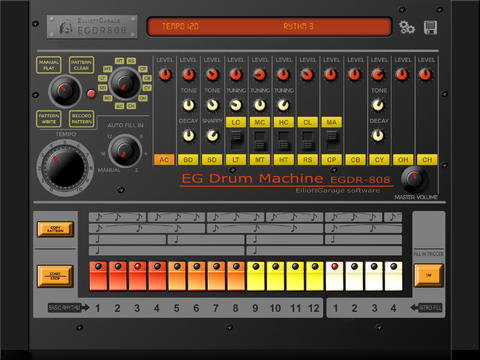The width and height of the screenshot is (480, 360).
Task: Click the Pattern Clear button
Action: 81,65
